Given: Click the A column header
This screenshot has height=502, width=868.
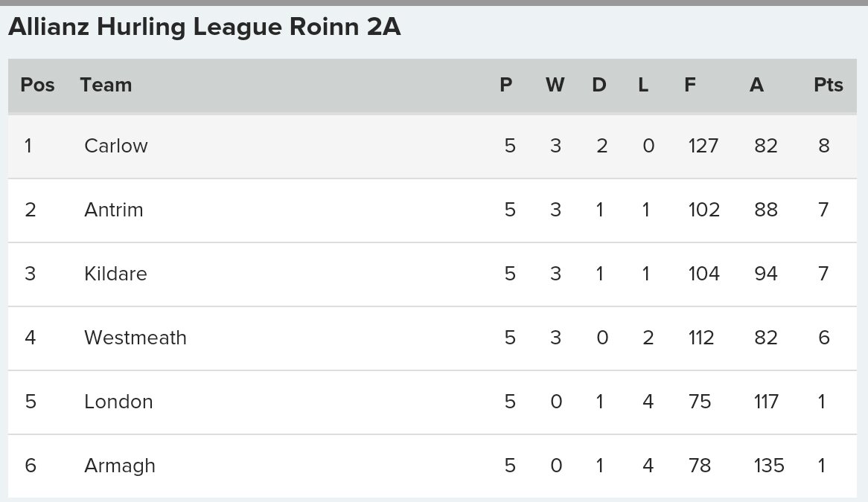Looking at the screenshot, I should point(757,85).
